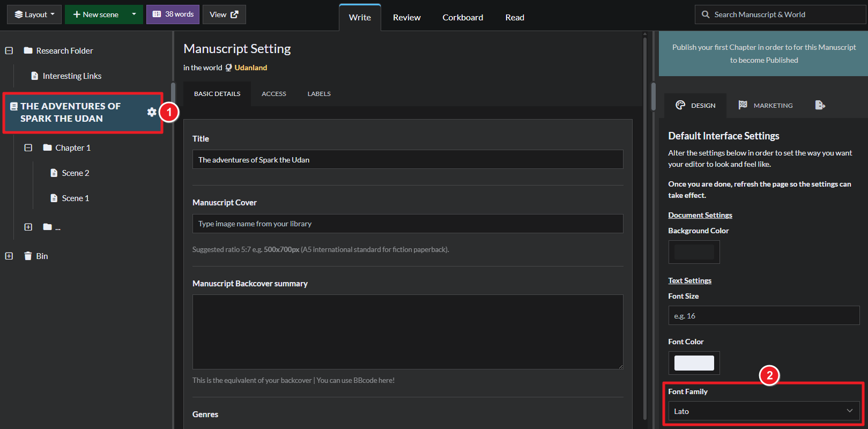This screenshot has width=868, height=429.
Task: Collapse the Research Folder node
Action: coord(9,50)
